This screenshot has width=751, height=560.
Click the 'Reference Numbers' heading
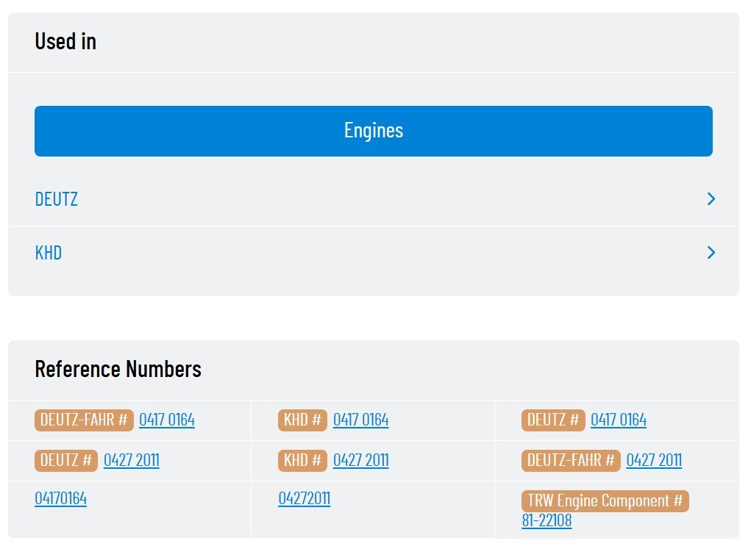pos(118,369)
